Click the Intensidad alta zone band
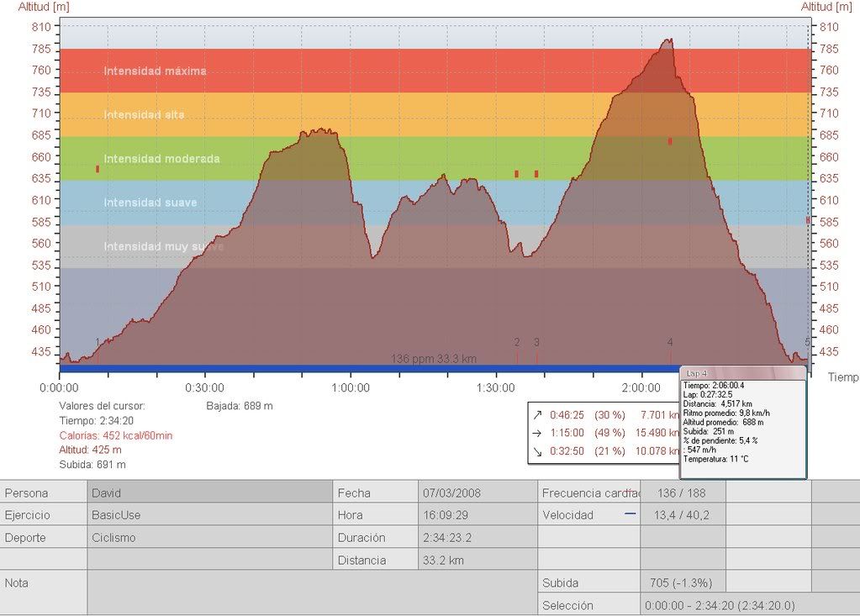 pyautogui.click(x=435, y=114)
